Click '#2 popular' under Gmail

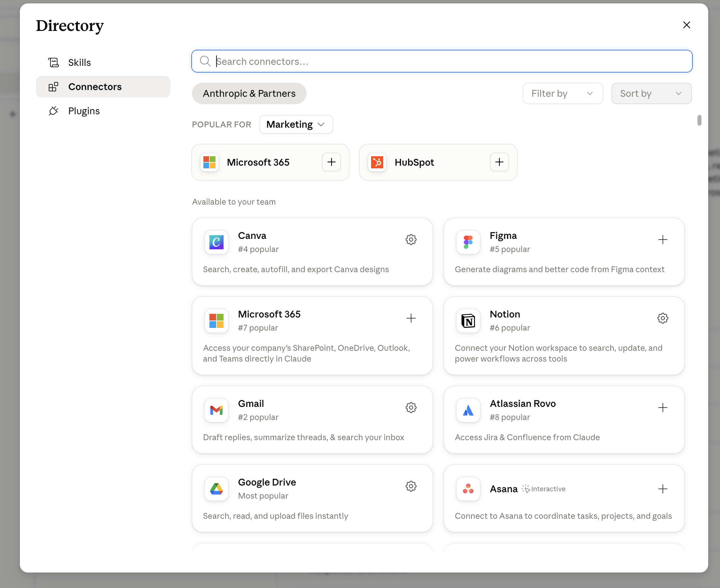(x=258, y=417)
